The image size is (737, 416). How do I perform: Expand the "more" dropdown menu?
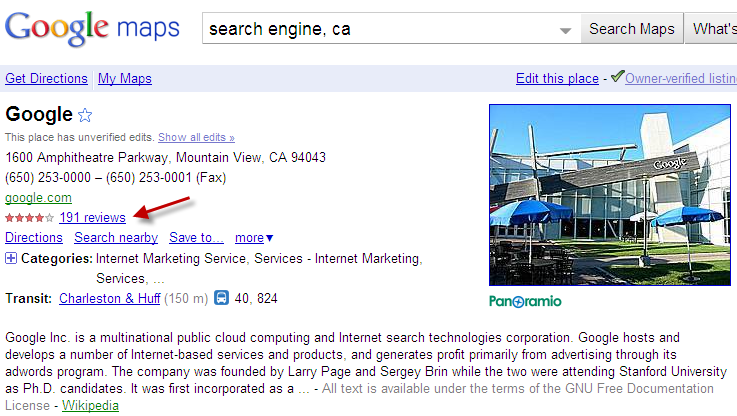(254, 238)
